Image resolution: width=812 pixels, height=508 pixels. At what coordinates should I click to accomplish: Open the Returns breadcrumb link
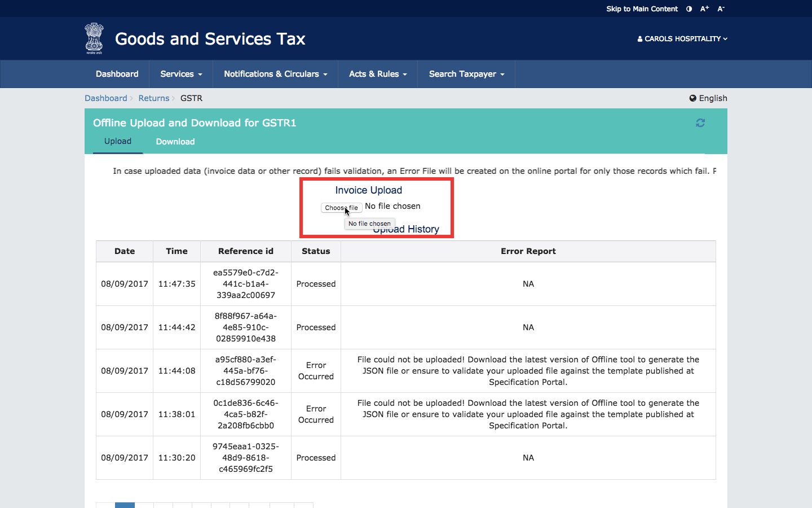coord(153,98)
